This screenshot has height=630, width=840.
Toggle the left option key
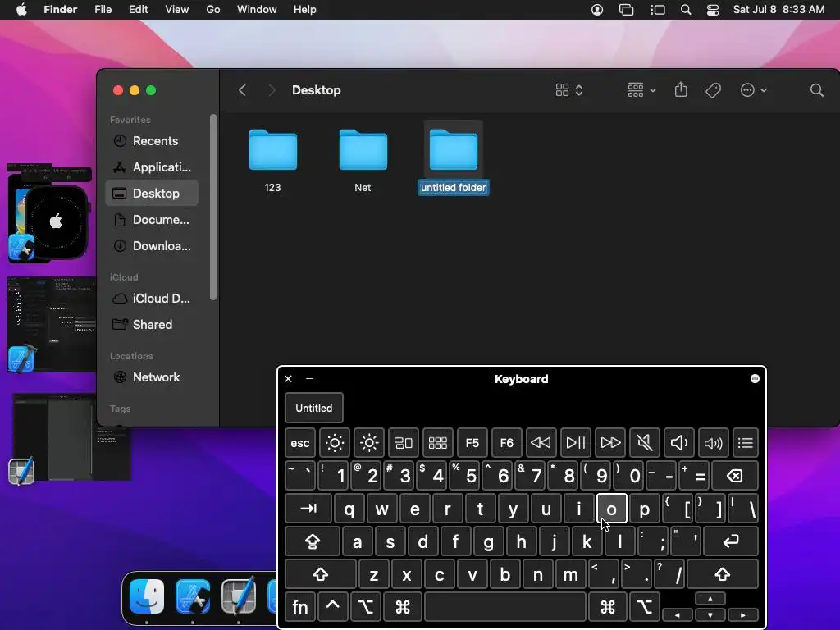(x=366, y=607)
